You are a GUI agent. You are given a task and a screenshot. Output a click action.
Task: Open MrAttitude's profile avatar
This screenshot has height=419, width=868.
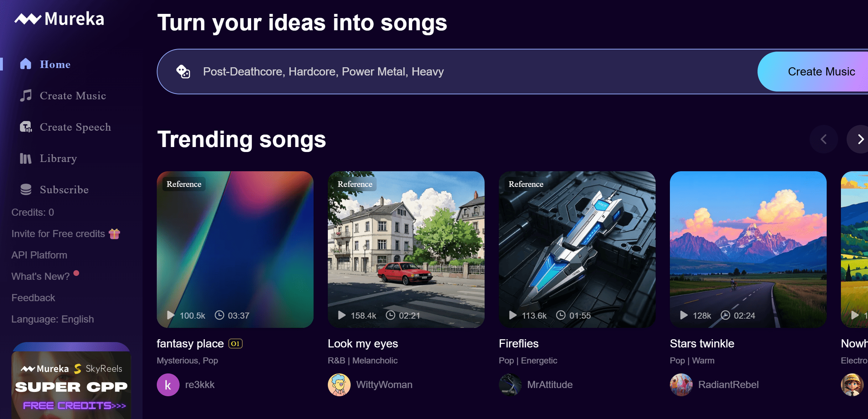coord(510,384)
